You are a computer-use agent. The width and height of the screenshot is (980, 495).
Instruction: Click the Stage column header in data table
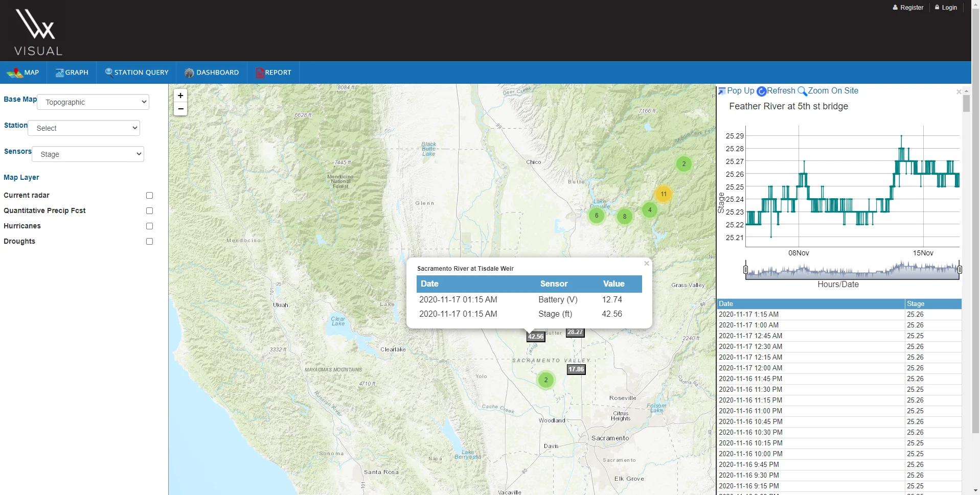point(933,304)
